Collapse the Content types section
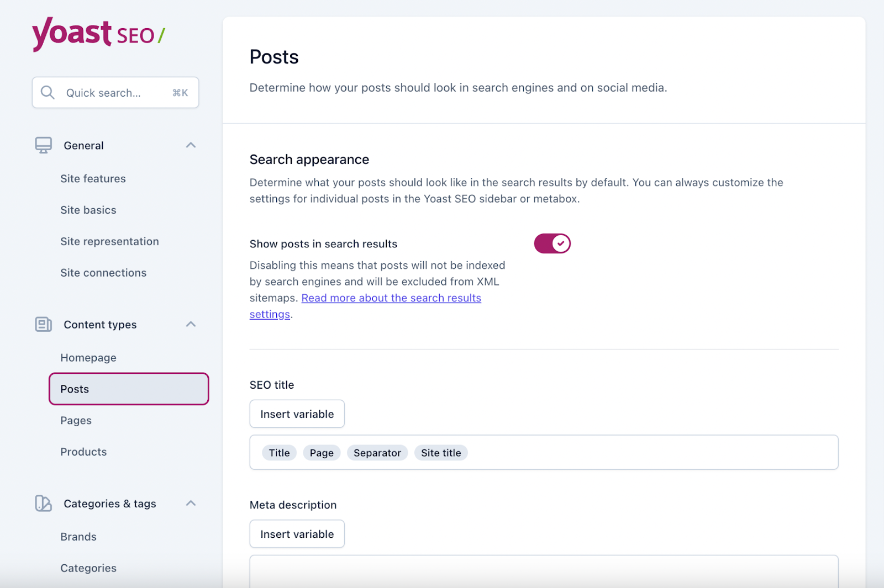The height and width of the screenshot is (588, 884). click(191, 324)
